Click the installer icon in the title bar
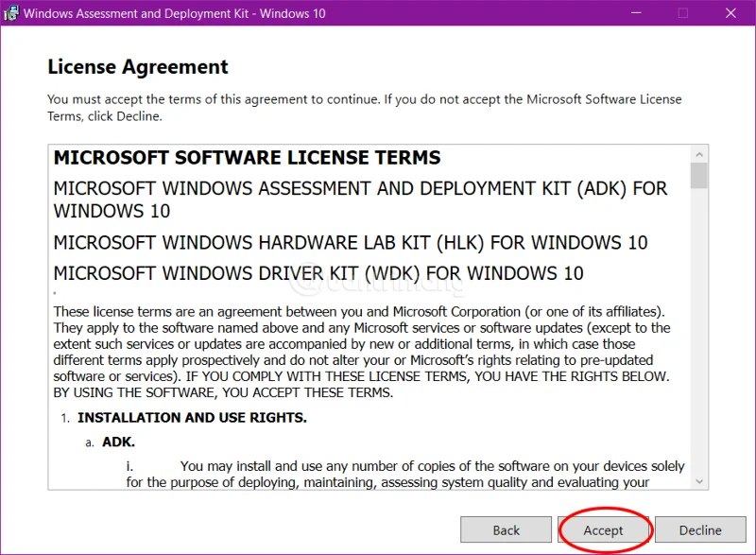Viewport: 756px width, 555px height. 10,13
